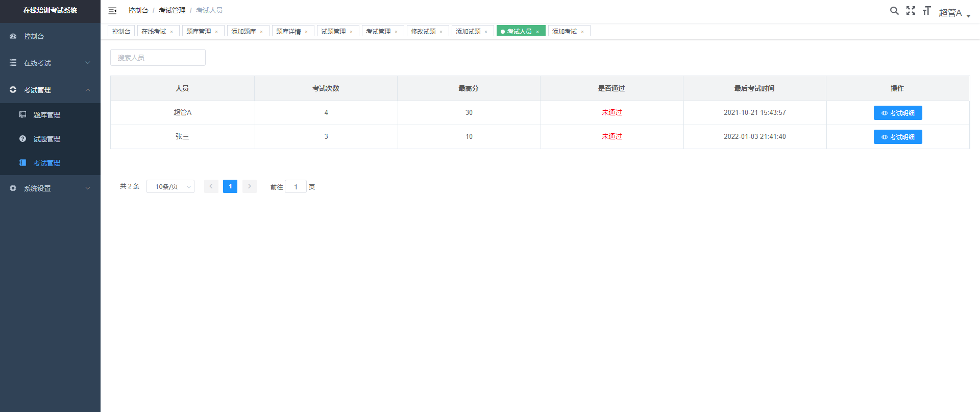View 考试明细 for 超管A

click(898, 113)
